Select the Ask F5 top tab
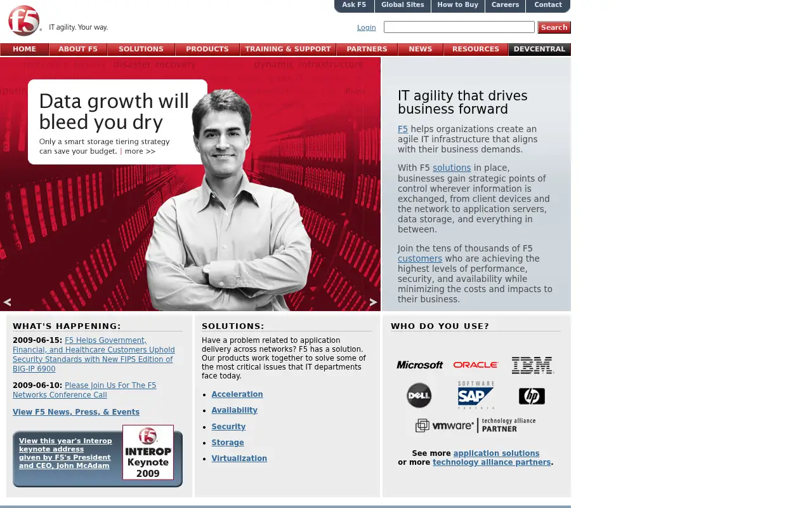Screen dimensions: 812x508 point(354,6)
